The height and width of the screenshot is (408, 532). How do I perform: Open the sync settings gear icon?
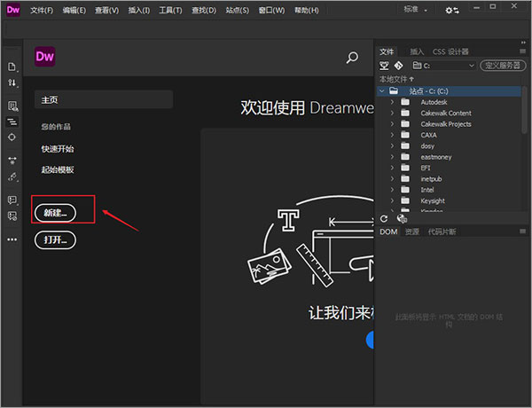[x=452, y=11]
